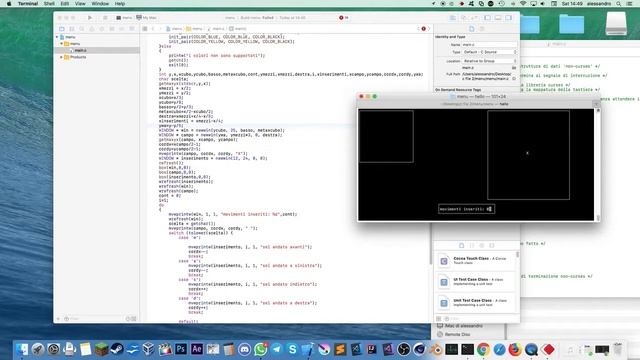This screenshot has height=360, width=640.
Task: Open Firefox from the Dock
Action: (515, 349)
